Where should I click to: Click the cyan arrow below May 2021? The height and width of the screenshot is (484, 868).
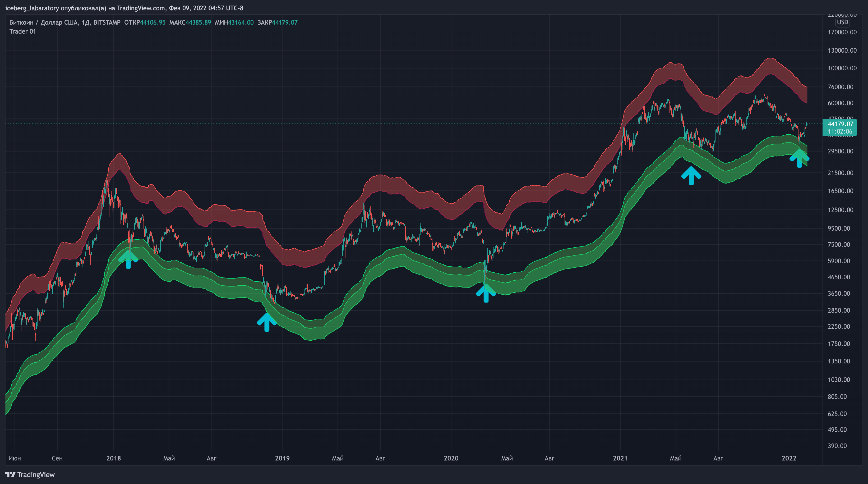[x=691, y=176]
